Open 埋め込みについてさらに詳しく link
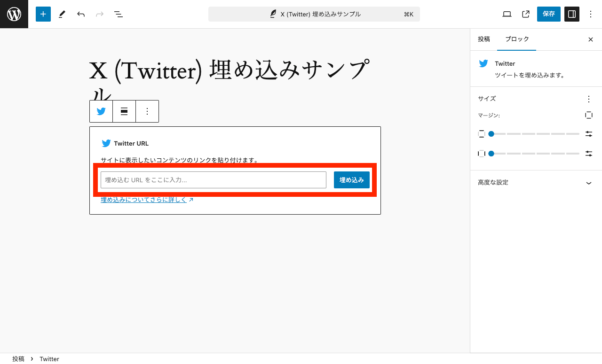This screenshot has width=602, height=364. 147,200
